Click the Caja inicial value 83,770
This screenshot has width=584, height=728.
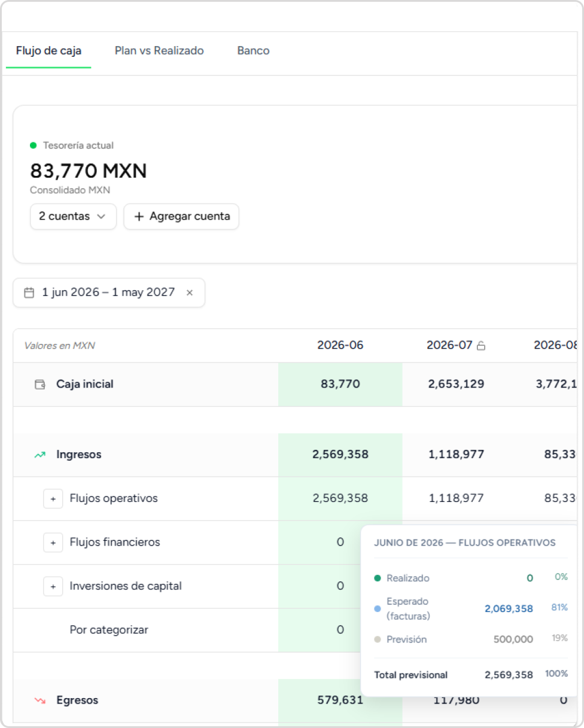[340, 384]
